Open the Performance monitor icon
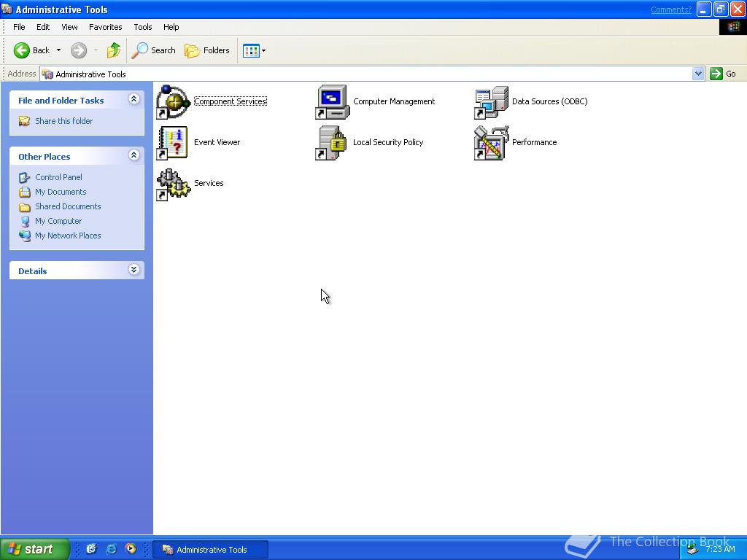Viewport: 747px width, 560px height. pyautogui.click(x=492, y=142)
